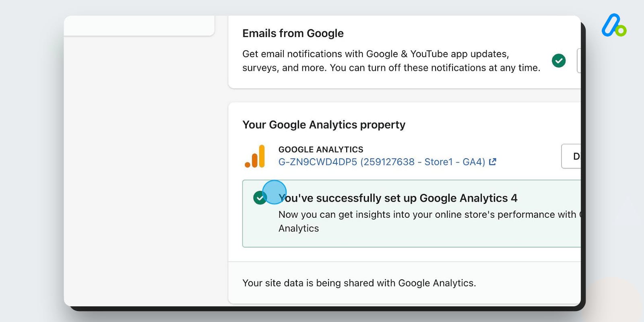Click the blue click-indicator circle in the banner
This screenshot has height=322, width=644.
click(275, 192)
